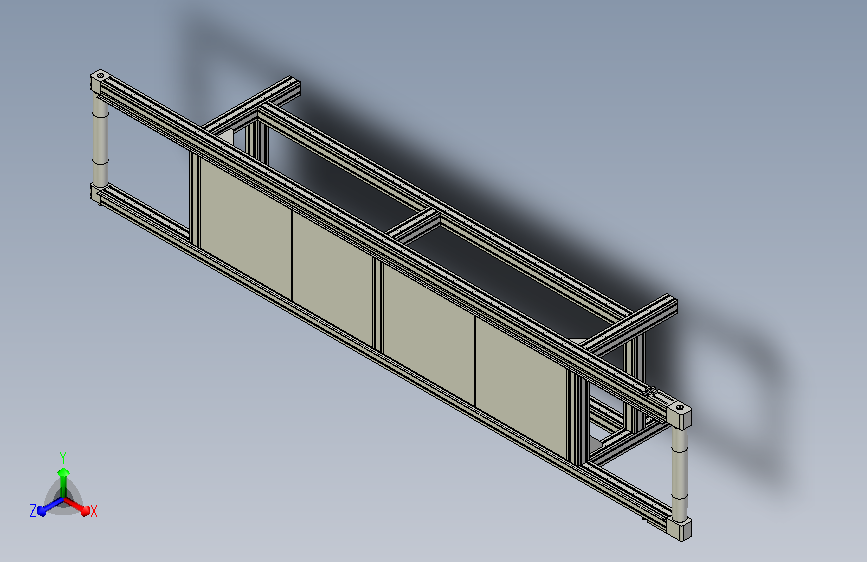Select the leftmost flat panel of the model

coord(246,227)
